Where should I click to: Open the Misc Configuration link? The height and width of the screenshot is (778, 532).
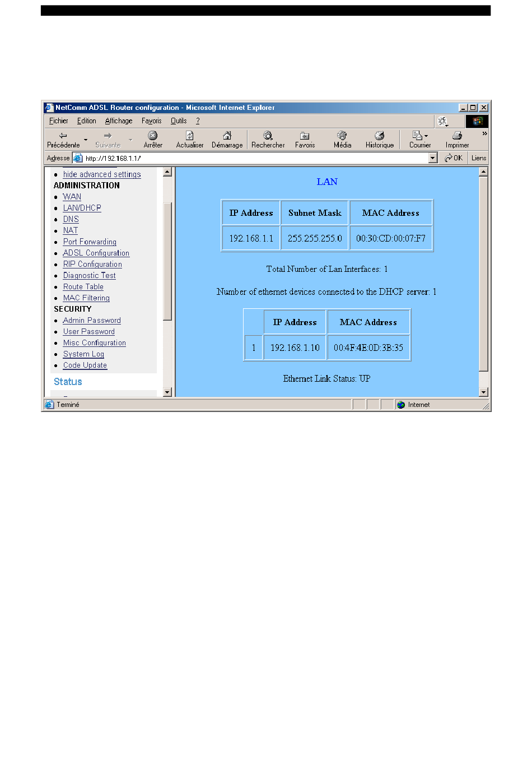[95, 342]
